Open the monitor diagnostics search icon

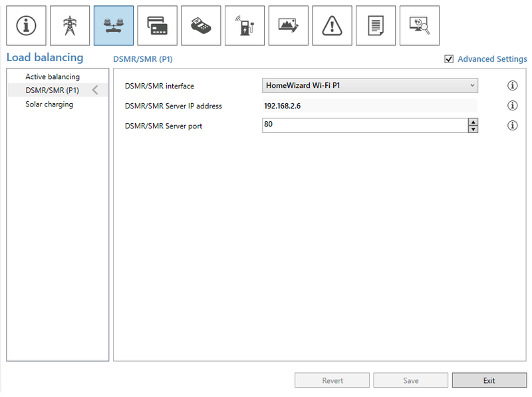tap(420, 25)
